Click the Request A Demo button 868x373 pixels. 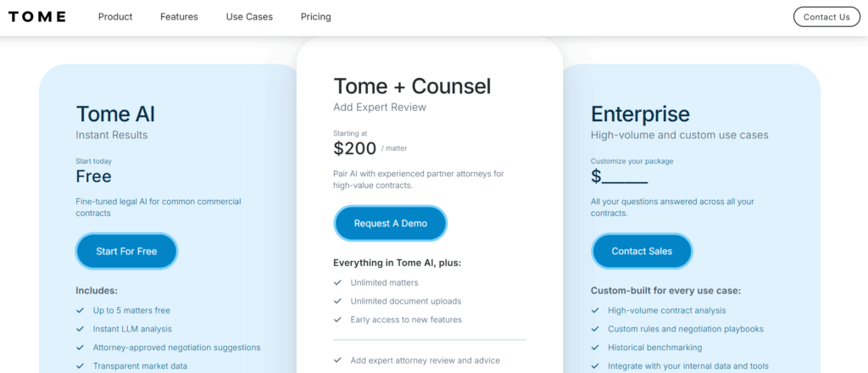click(x=390, y=224)
